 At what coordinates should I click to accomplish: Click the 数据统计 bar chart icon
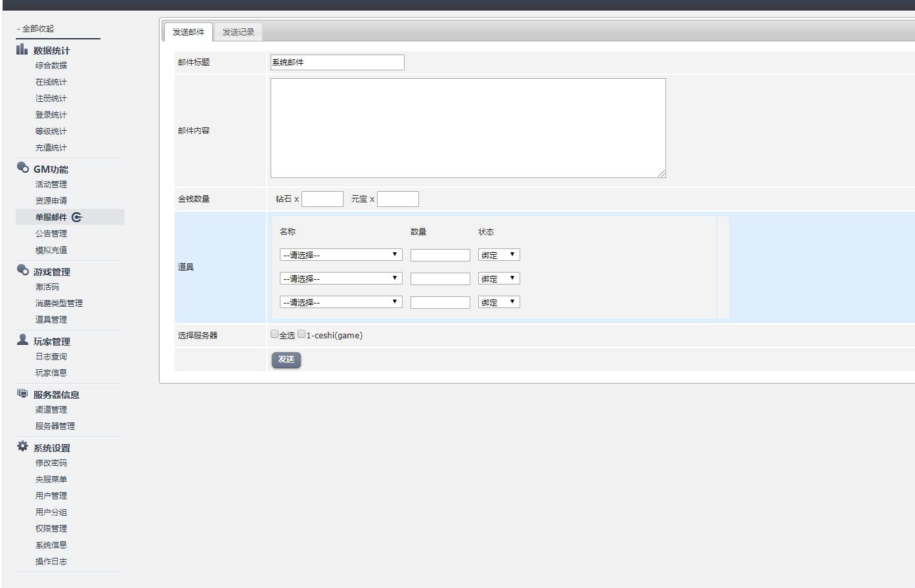[x=22, y=49]
